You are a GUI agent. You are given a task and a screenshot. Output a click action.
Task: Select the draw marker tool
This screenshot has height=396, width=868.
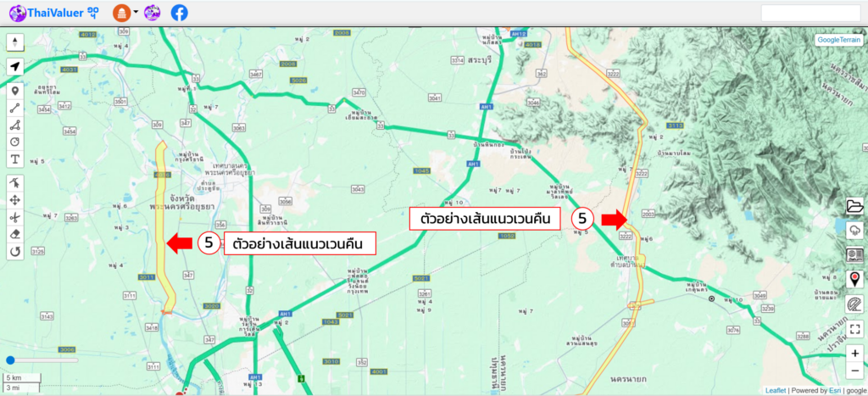15,91
